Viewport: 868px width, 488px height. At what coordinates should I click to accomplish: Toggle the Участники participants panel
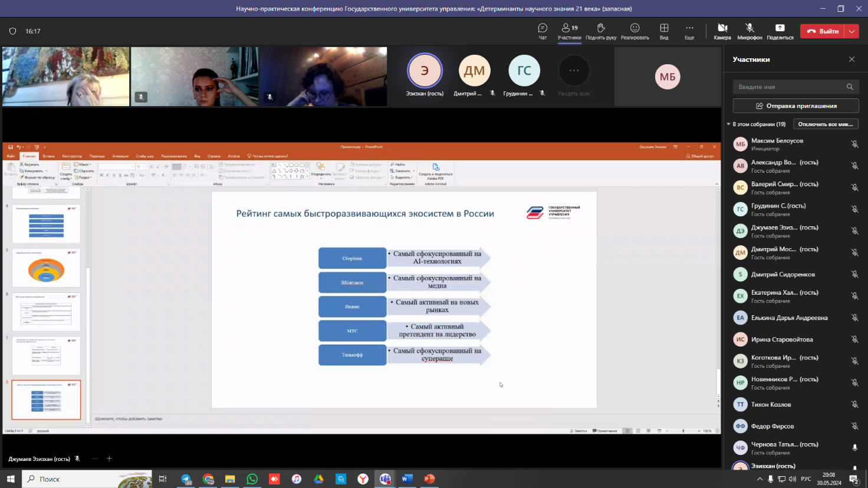(569, 31)
